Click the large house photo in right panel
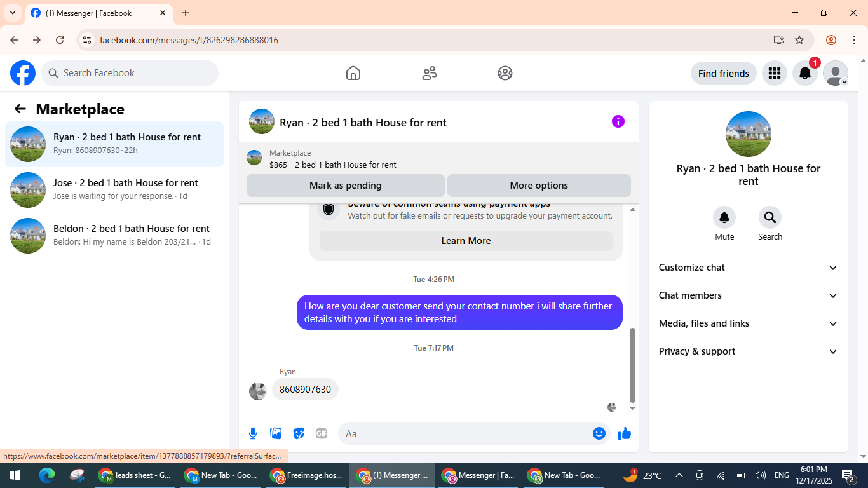The width and height of the screenshot is (868, 488). coord(749,134)
